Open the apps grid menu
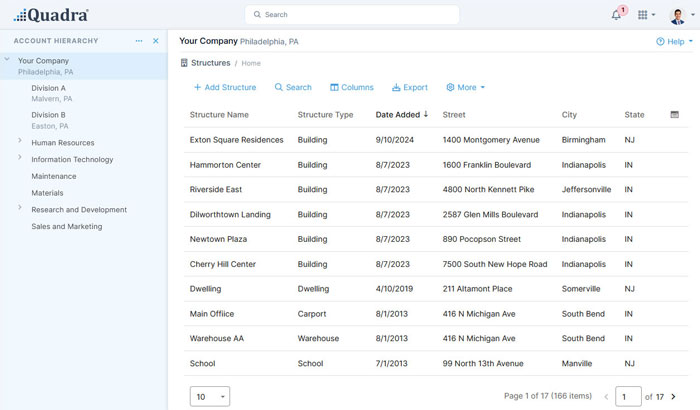The width and height of the screenshot is (700, 410). [646, 15]
